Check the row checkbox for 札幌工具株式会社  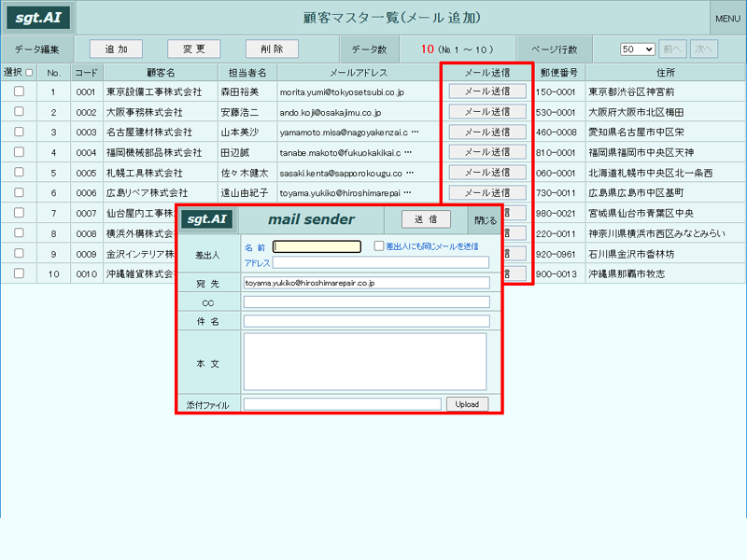[19, 172]
